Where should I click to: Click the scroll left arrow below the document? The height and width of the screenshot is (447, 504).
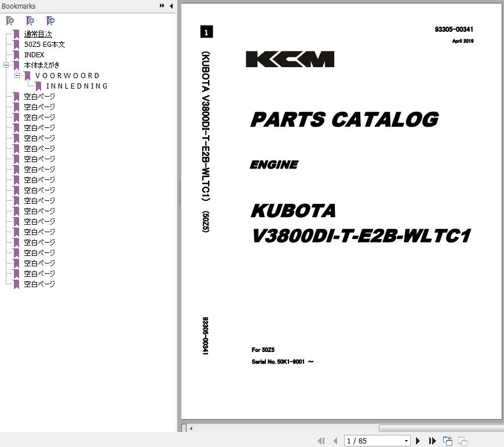191,428
